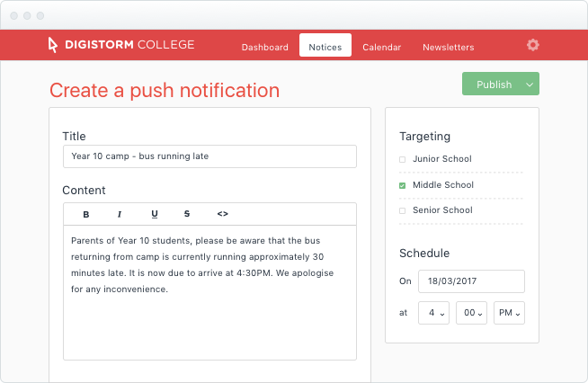Apply strikethrough formatting to content

click(187, 214)
